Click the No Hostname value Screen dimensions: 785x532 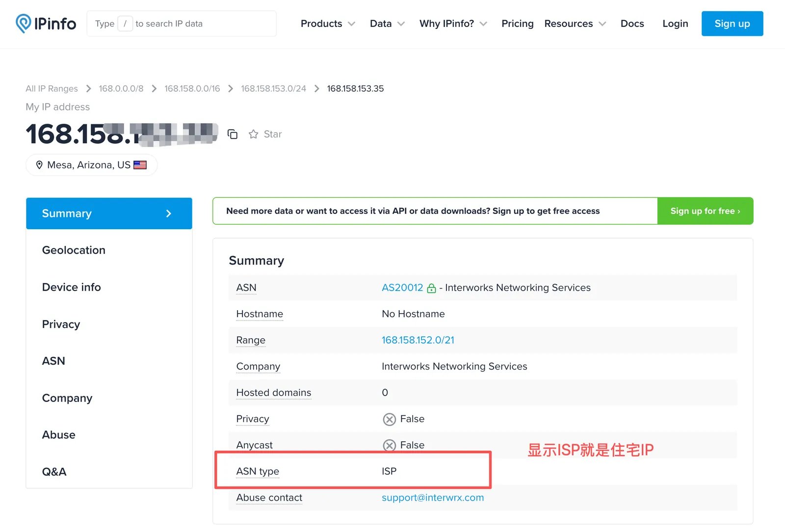coord(413,314)
